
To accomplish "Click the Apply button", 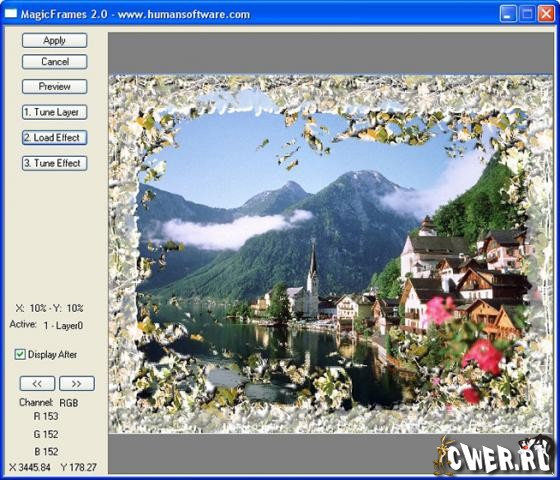I will (x=54, y=40).
